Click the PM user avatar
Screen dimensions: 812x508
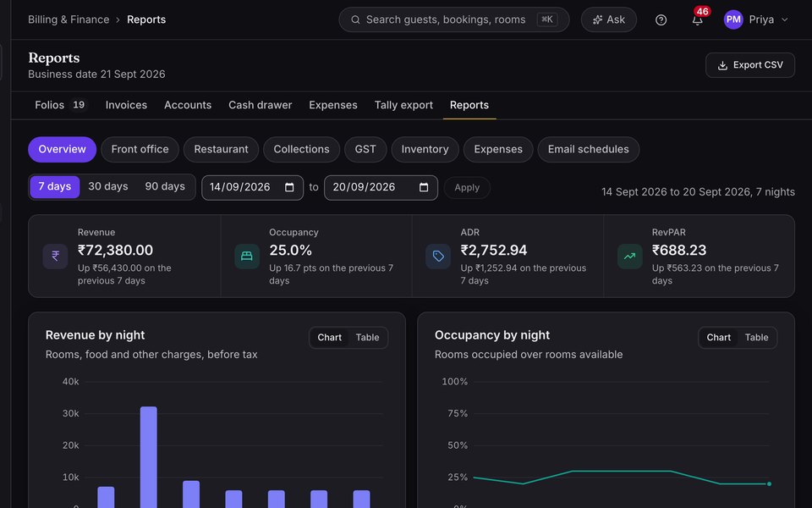733,19
